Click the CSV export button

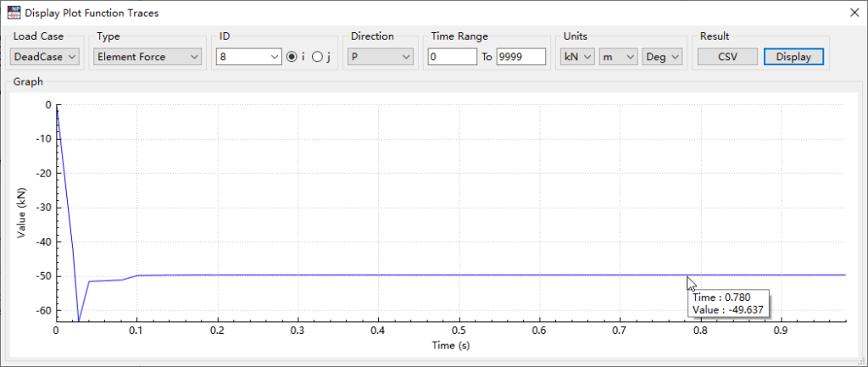[x=727, y=57]
